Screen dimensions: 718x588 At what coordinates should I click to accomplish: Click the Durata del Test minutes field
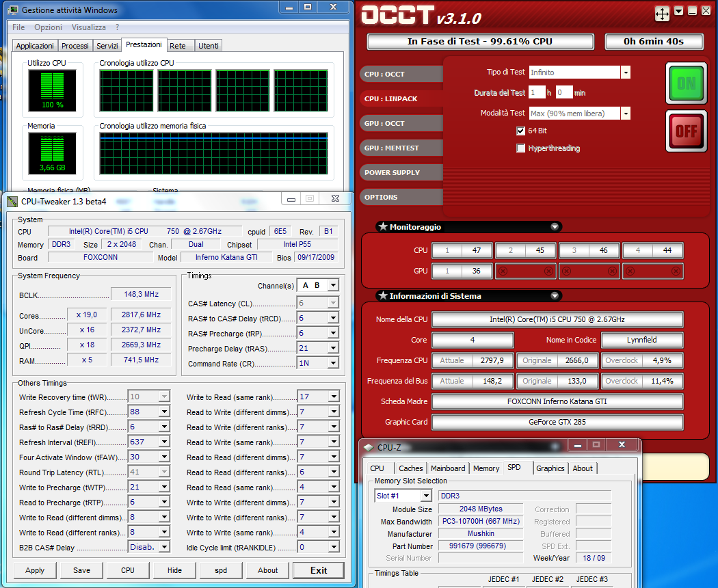[x=563, y=92]
